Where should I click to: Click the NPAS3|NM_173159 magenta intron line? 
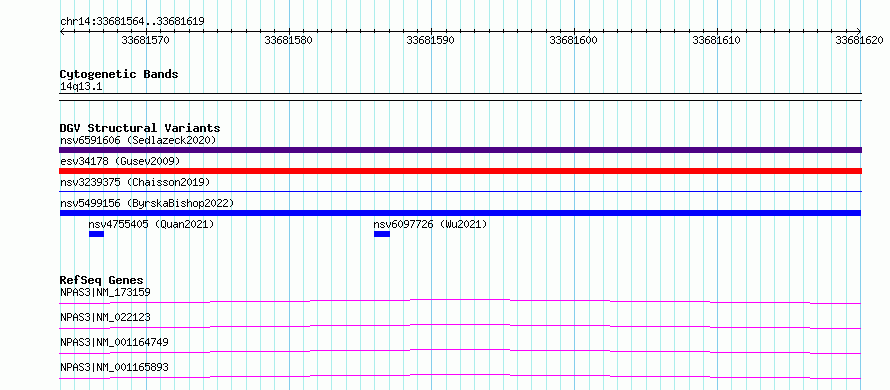460,301
